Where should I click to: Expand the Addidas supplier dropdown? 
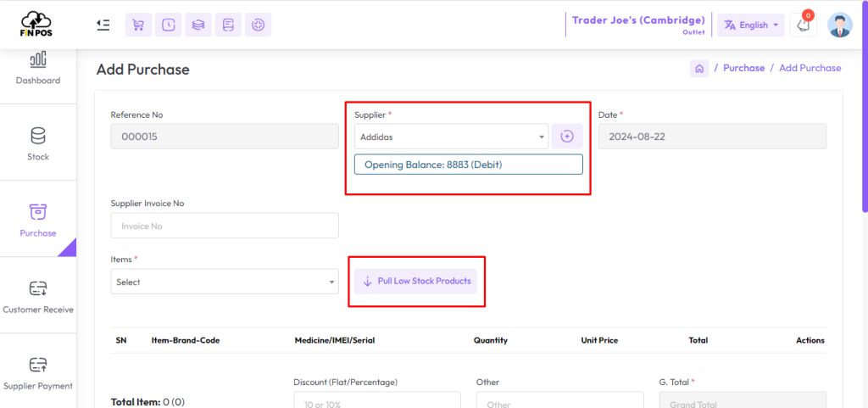(x=452, y=137)
